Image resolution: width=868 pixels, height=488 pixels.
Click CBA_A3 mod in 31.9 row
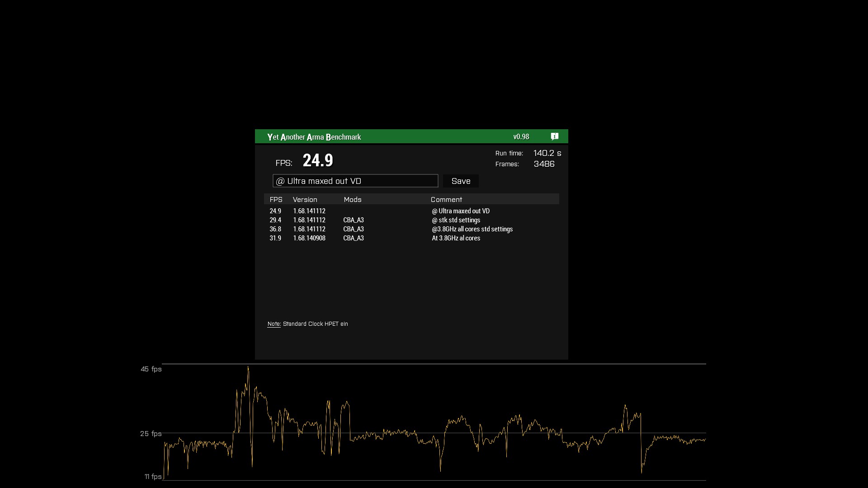pyautogui.click(x=354, y=238)
